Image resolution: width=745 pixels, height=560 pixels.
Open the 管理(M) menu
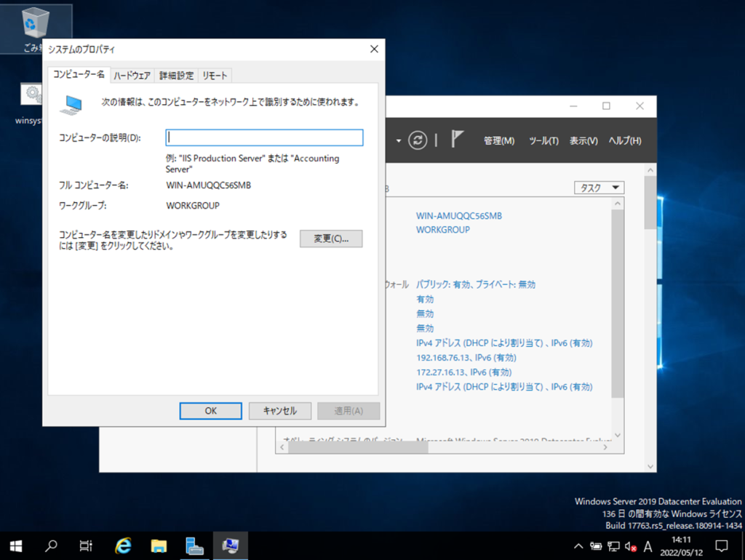point(498,140)
